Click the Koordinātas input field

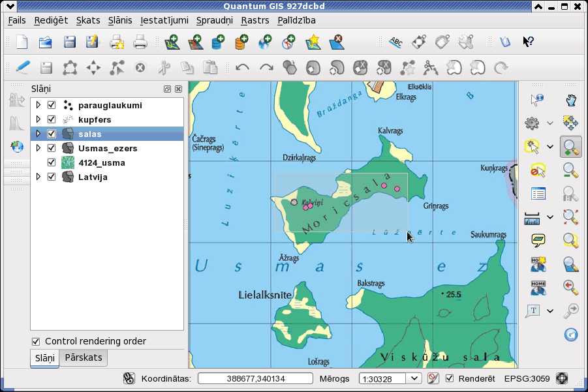255,378
